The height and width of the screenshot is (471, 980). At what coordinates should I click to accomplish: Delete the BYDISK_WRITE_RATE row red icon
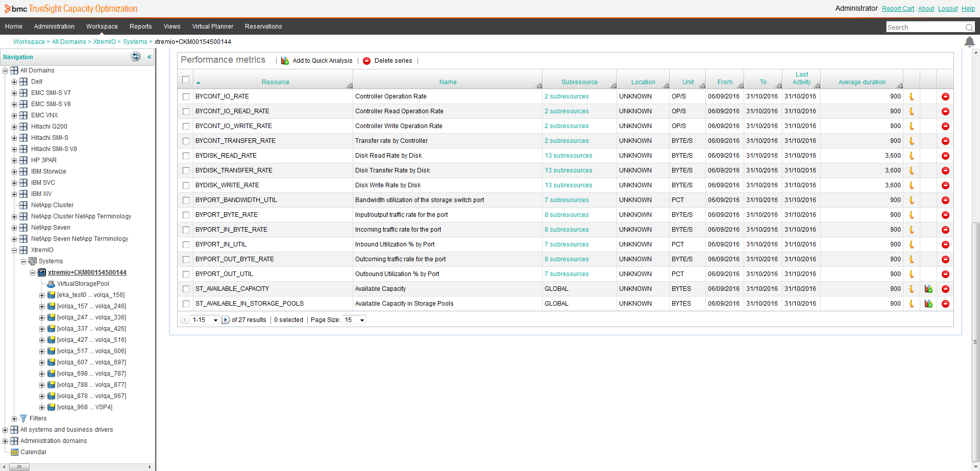click(x=945, y=185)
